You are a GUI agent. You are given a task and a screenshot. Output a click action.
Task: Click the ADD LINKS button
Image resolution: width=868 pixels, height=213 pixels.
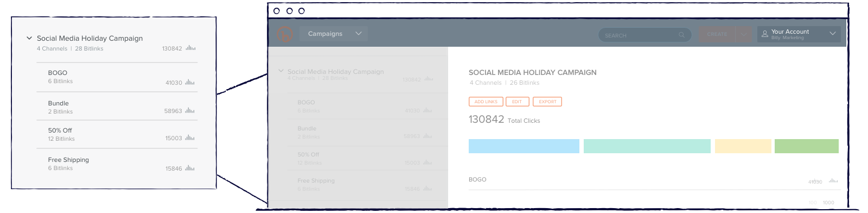click(x=486, y=102)
